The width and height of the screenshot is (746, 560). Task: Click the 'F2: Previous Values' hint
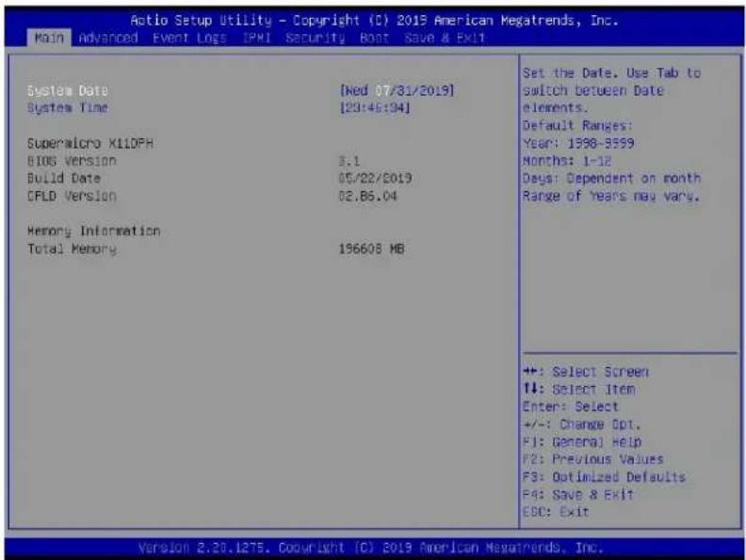(592, 459)
